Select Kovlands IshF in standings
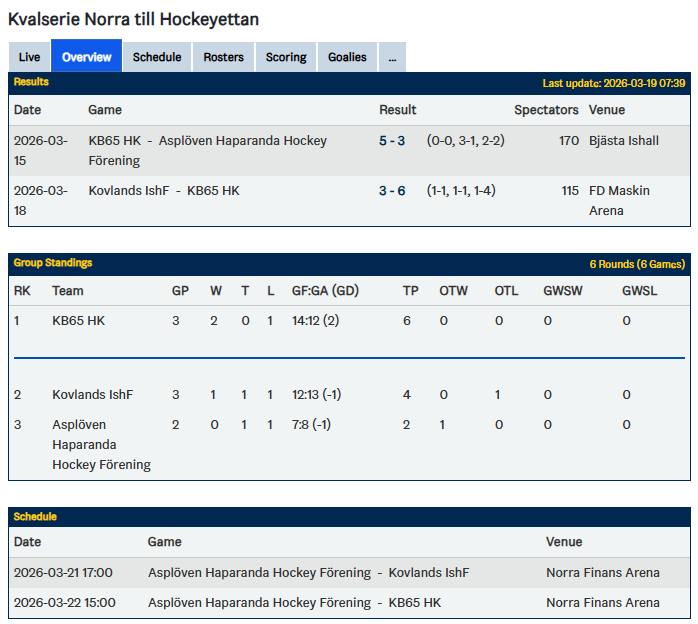The height and width of the screenshot is (624, 698). [x=93, y=395]
